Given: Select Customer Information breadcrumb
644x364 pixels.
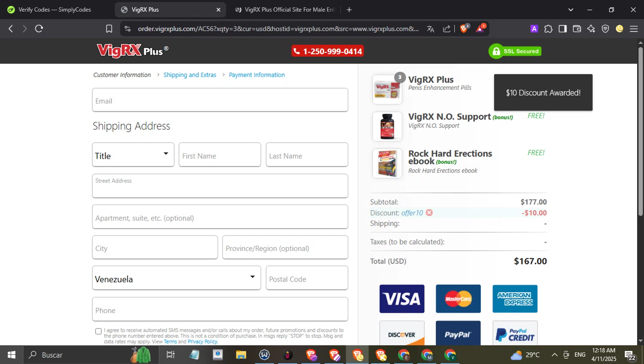Looking at the screenshot, I should (122, 75).
